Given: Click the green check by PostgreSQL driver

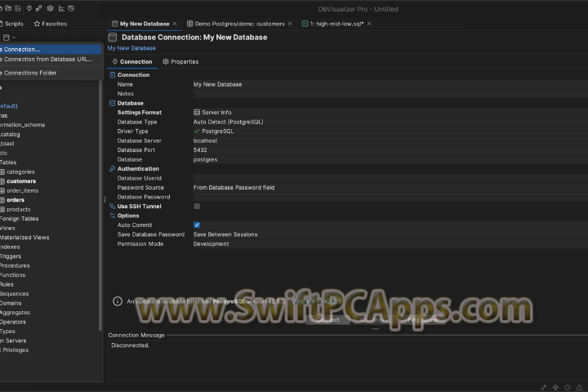Looking at the screenshot, I should 197,131.
